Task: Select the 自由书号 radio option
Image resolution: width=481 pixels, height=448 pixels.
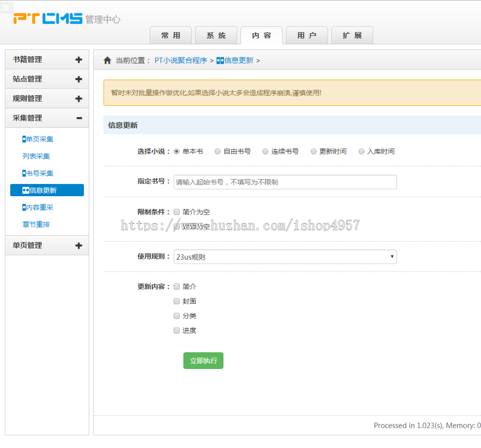Action: pos(218,151)
